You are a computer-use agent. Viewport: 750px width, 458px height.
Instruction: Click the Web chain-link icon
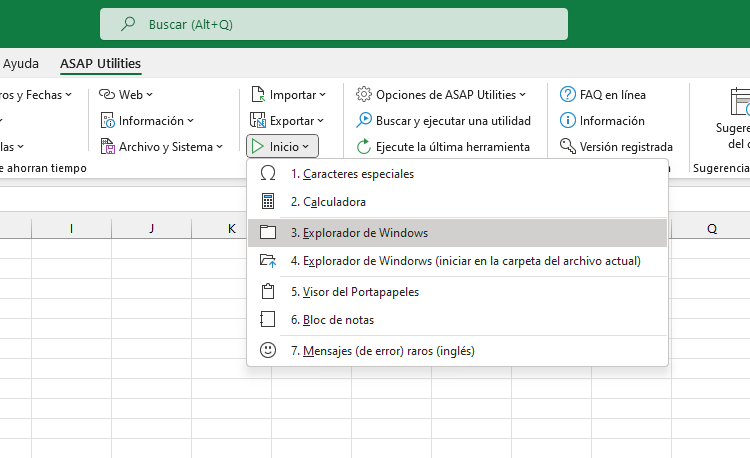(107, 94)
